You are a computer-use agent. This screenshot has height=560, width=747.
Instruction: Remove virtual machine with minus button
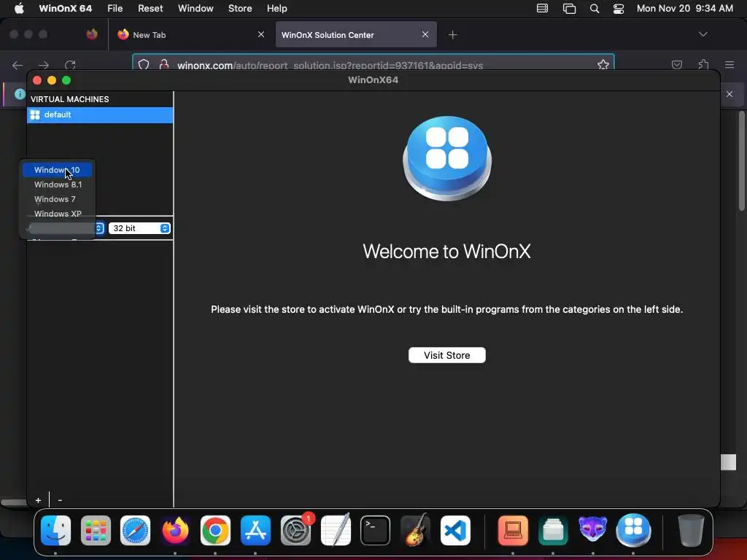pyautogui.click(x=60, y=500)
